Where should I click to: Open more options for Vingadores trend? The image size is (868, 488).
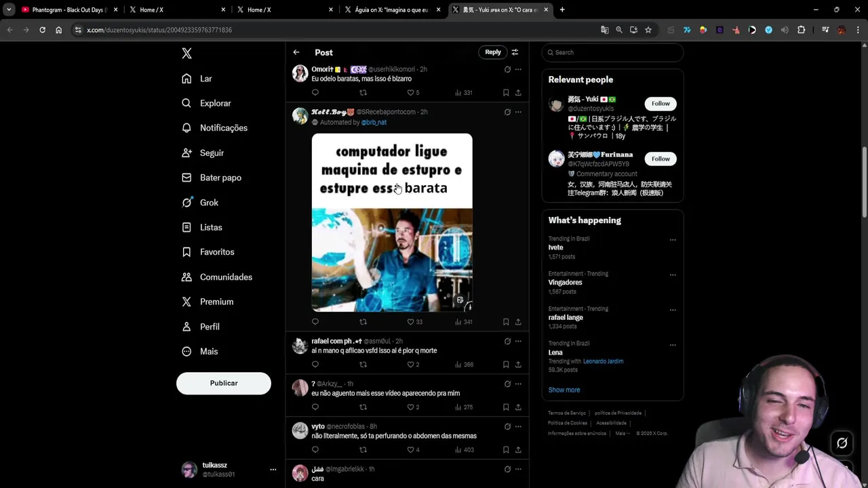coord(673,275)
